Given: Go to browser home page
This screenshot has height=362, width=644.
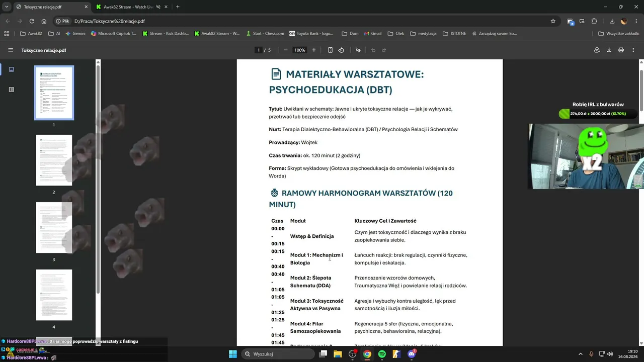Looking at the screenshot, I should click(44, 21).
